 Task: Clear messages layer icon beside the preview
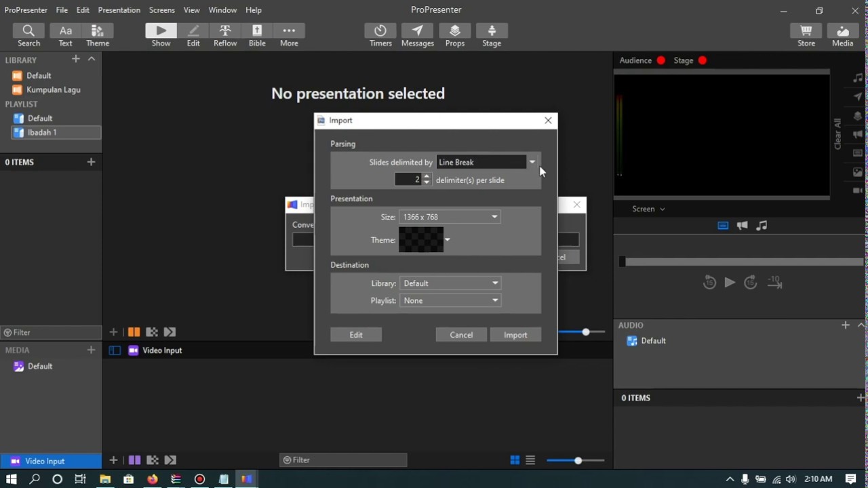pyautogui.click(x=859, y=97)
